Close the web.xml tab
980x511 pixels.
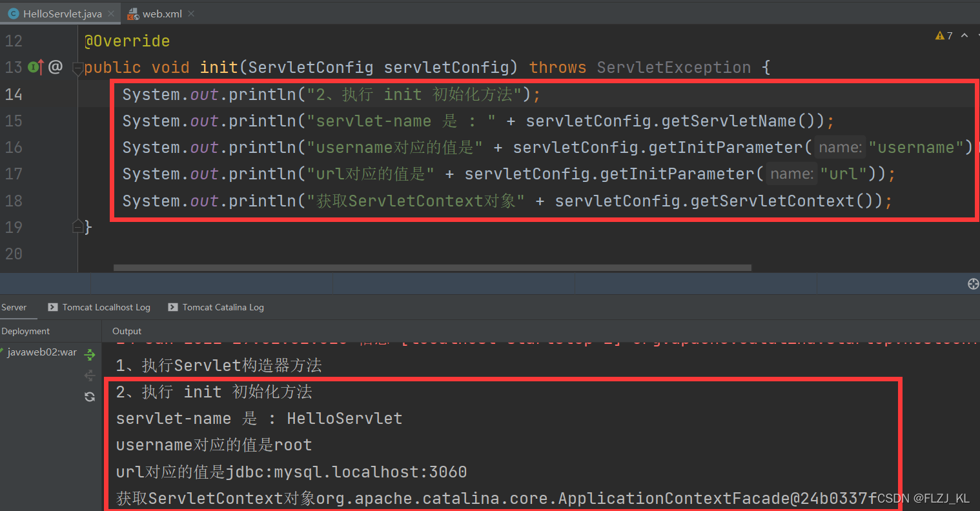tap(191, 14)
